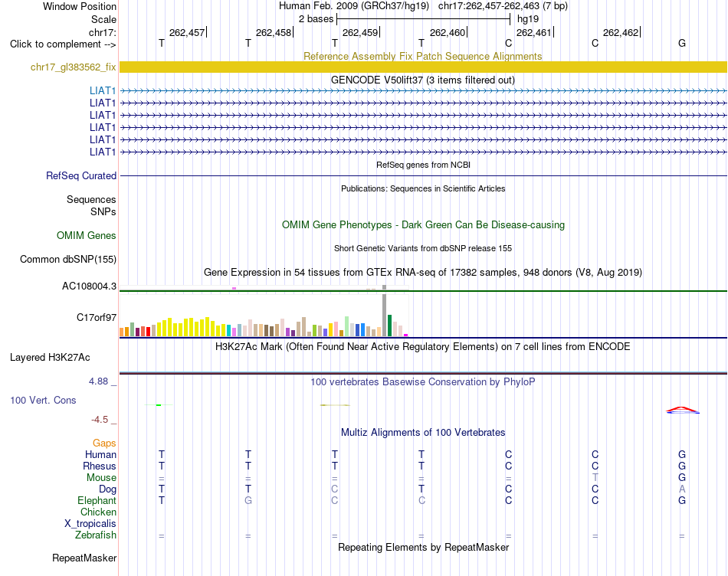728x576 pixels.
Task: Open the H3K27Ac Mark track title
Action: pyautogui.click(x=422, y=347)
